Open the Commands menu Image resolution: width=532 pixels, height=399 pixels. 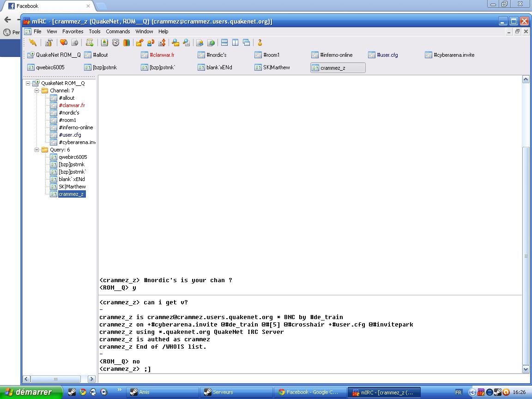(118, 31)
